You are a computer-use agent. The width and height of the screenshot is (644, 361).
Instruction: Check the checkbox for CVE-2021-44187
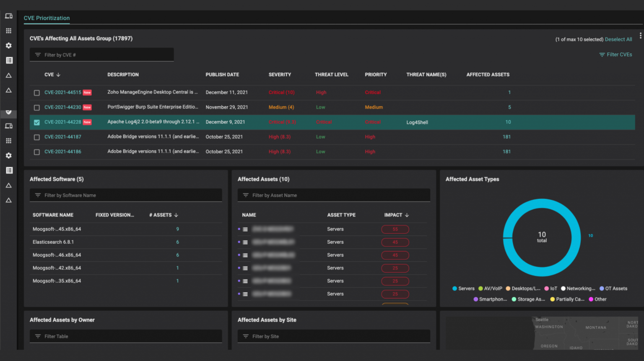pos(36,137)
